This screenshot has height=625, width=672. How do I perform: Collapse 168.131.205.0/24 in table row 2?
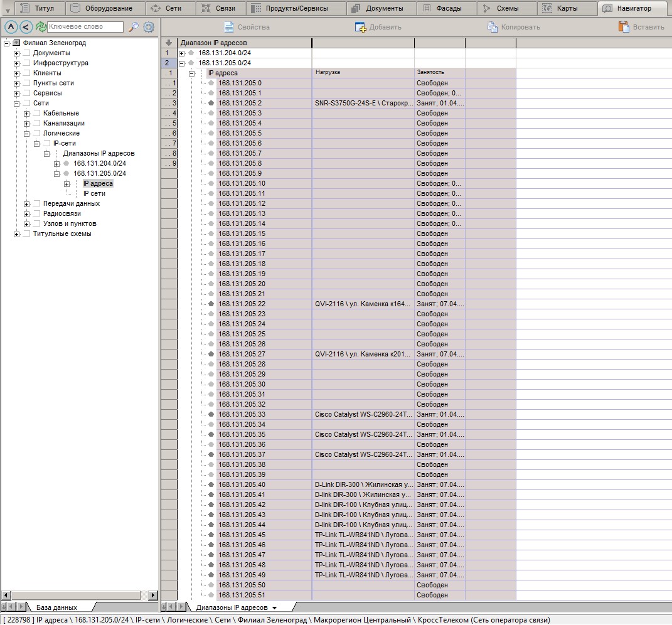[x=182, y=63]
